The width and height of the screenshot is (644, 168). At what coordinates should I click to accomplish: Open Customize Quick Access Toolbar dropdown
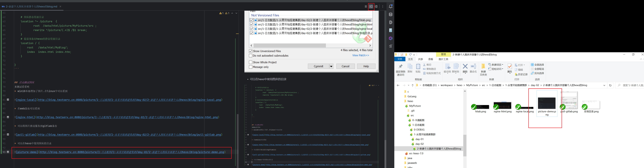414,55
